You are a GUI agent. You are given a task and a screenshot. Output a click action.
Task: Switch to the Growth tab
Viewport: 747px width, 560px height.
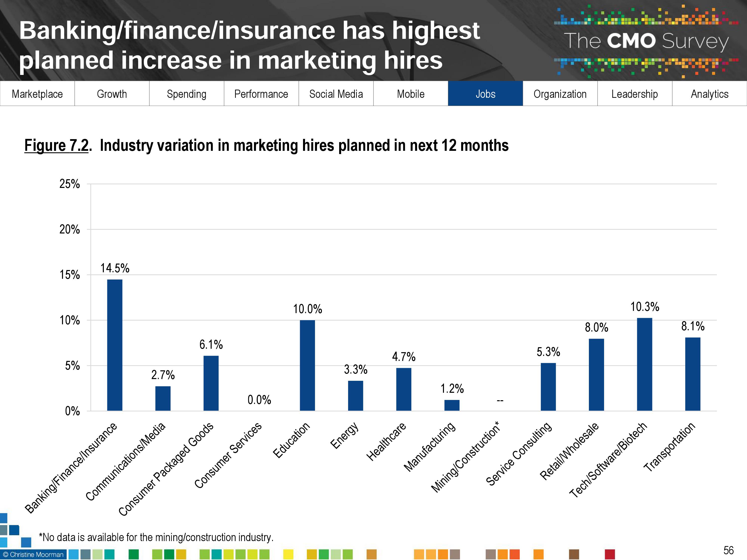point(112,94)
